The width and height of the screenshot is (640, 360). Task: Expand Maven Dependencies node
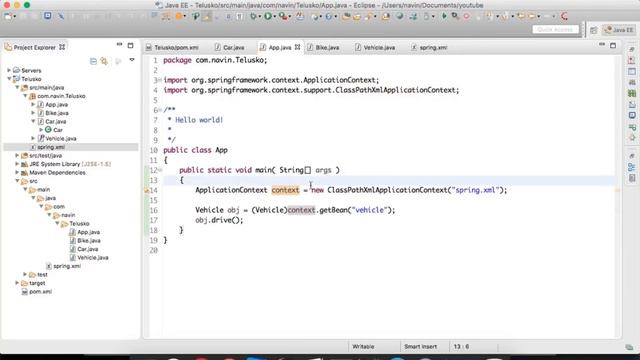(x=17, y=173)
